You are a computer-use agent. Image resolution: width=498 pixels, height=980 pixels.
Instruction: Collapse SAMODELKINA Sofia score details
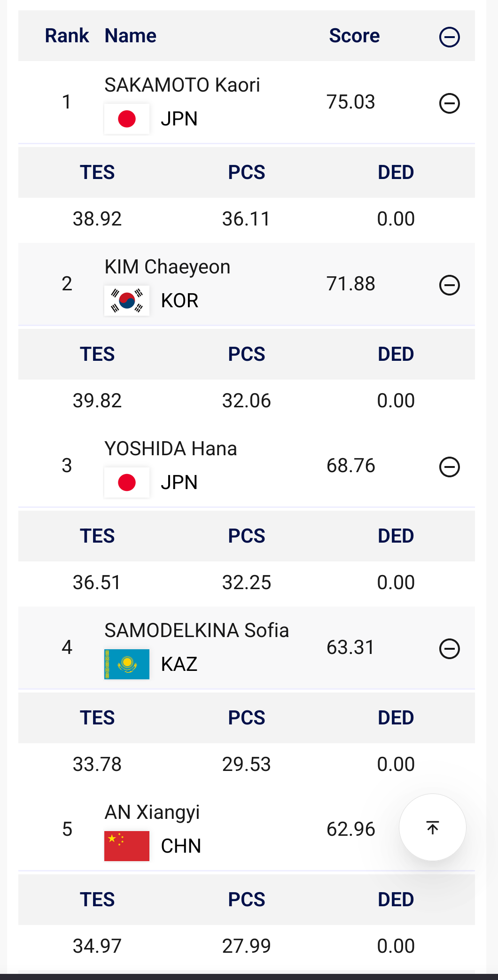(x=449, y=649)
